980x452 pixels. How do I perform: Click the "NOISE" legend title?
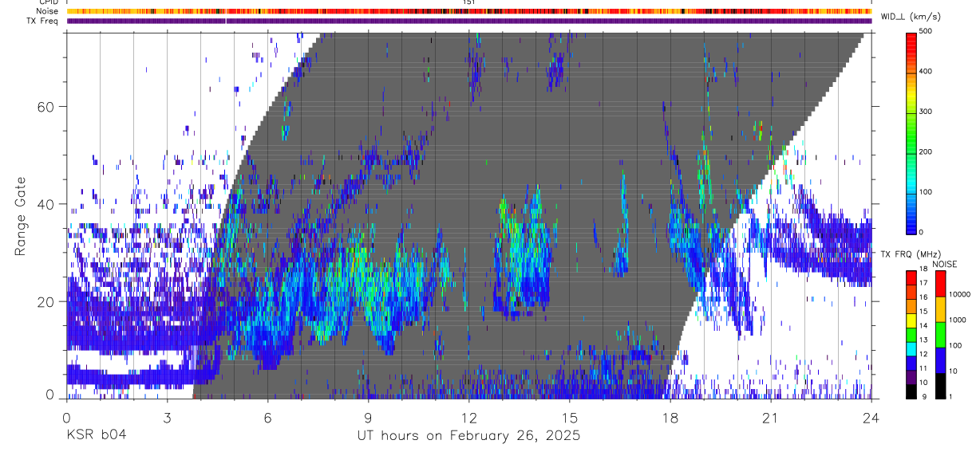(945, 264)
